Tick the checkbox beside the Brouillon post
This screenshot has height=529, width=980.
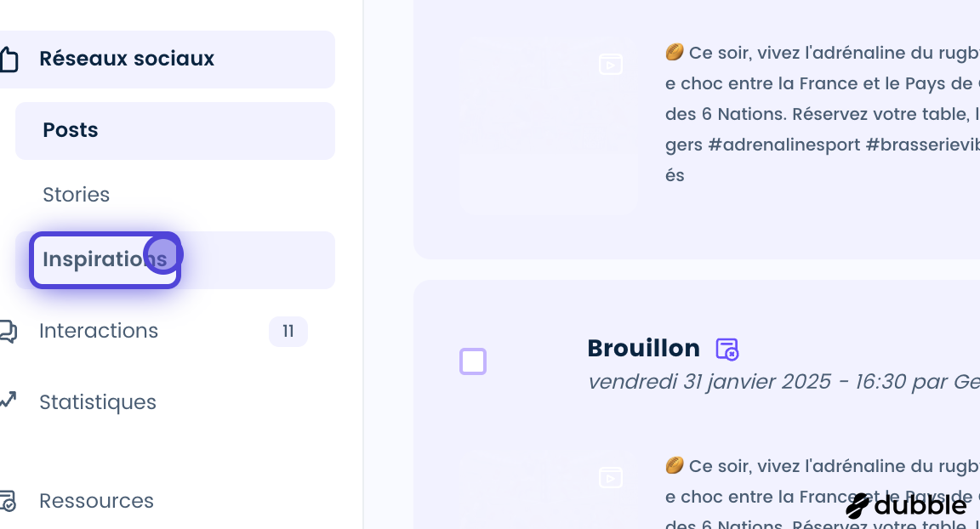(x=473, y=361)
